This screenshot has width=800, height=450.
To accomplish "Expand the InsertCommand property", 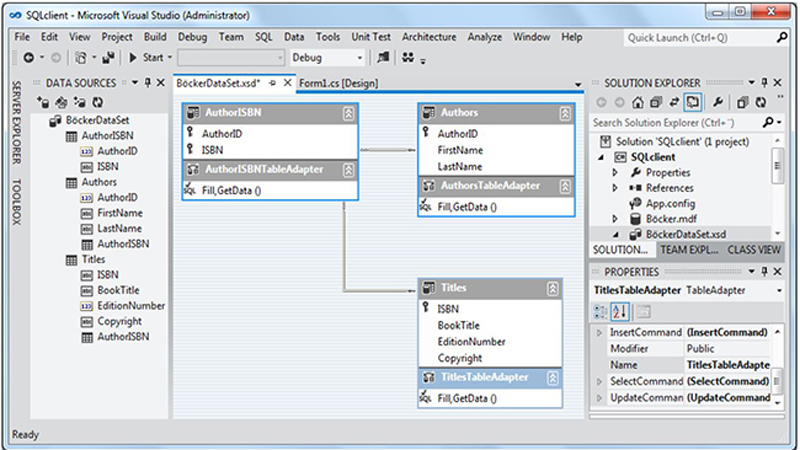I will tap(599, 332).
